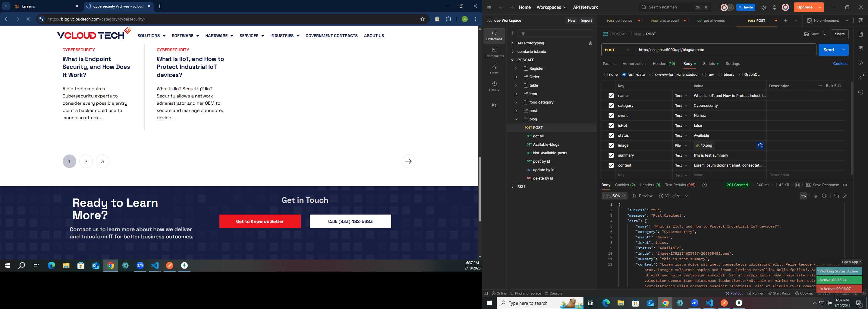Select the none body type radio
This screenshot has width=868, height=309.
pyautogui.click(x=605, y=75)
